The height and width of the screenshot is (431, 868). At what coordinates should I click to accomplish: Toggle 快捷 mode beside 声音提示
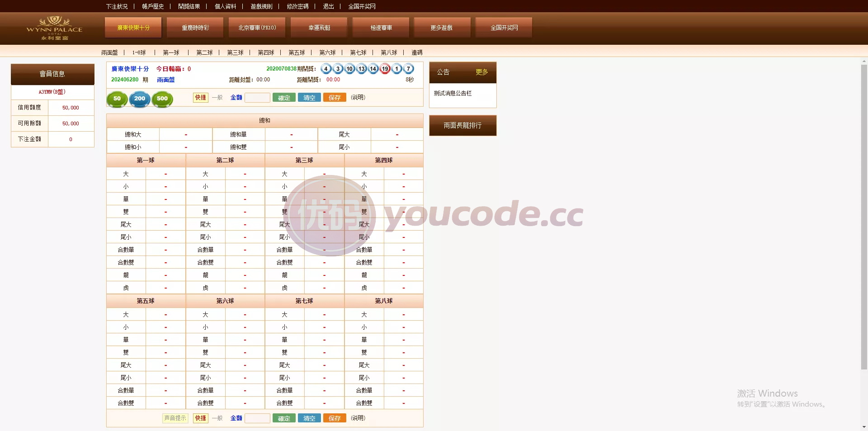point(201,418)
